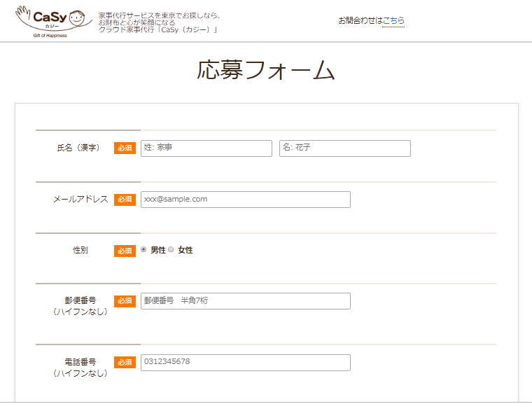Click the 性別 label
Screen dimensions: 532x404
point(80,250)
